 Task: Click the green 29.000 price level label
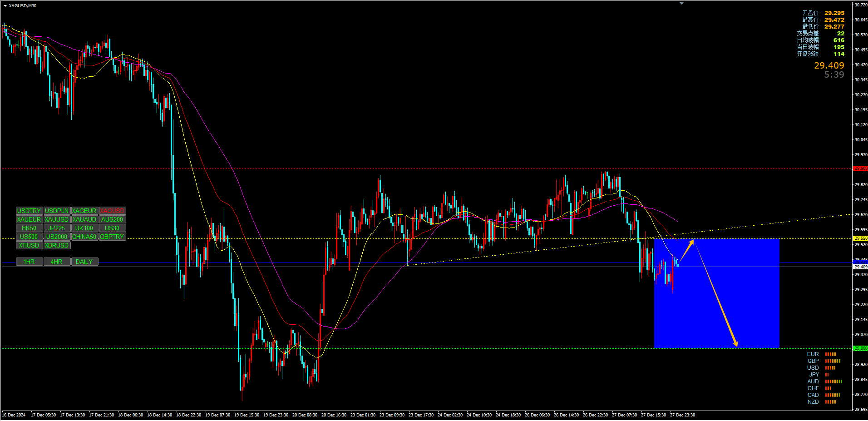(861, 348)
